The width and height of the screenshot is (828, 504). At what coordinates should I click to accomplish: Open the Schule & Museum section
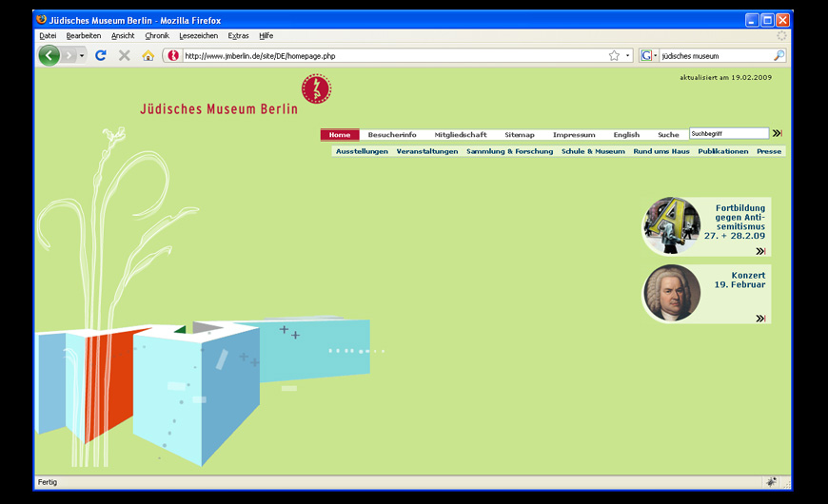click(593, 151)
